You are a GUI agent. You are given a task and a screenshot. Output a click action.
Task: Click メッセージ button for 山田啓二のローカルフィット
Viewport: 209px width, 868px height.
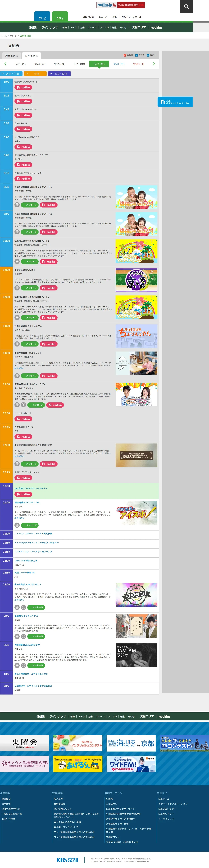30,376
